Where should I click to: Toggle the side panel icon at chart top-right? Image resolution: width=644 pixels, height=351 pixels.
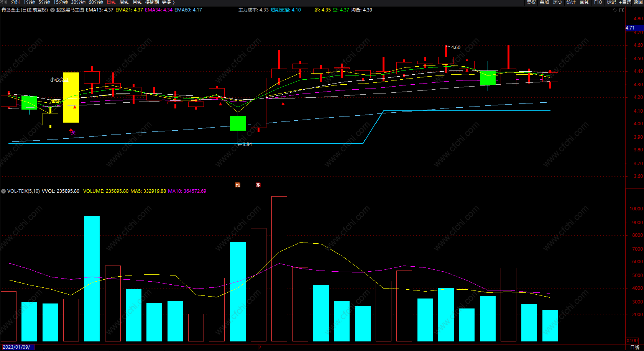click(x=622, y=10)
